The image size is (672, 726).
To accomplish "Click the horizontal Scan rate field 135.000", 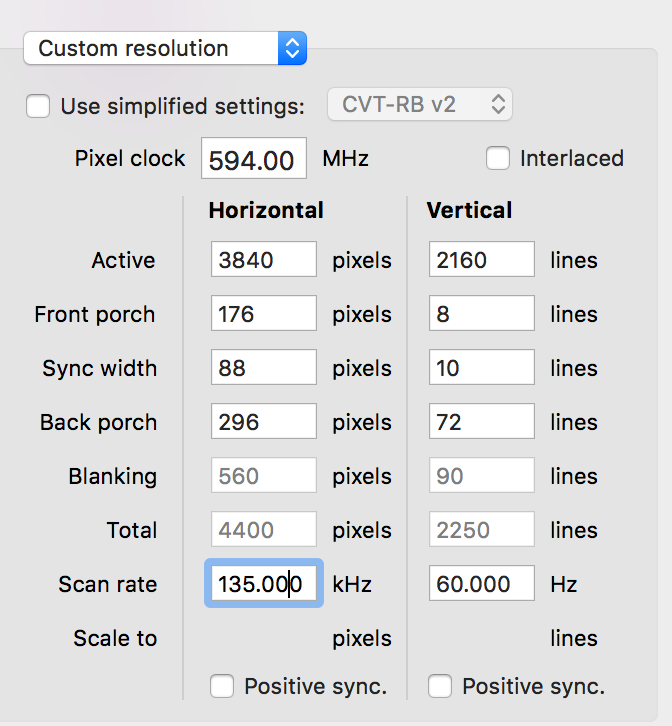I will coord(264,583).
